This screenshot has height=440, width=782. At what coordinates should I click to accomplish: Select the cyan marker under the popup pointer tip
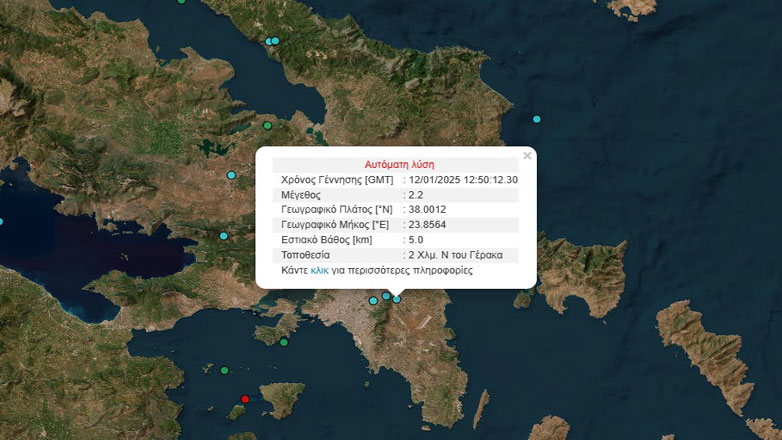coord(396,299)
